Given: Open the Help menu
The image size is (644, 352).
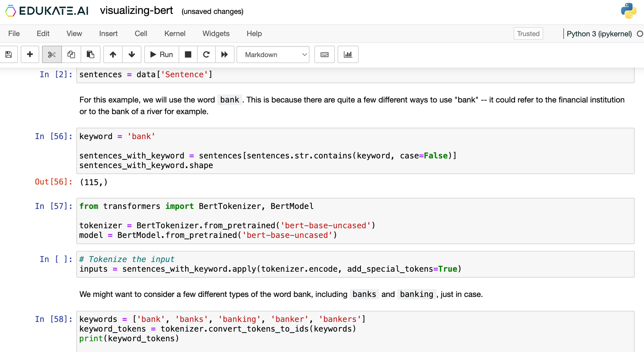Looking at the screenshot, I should coord(254,33).
